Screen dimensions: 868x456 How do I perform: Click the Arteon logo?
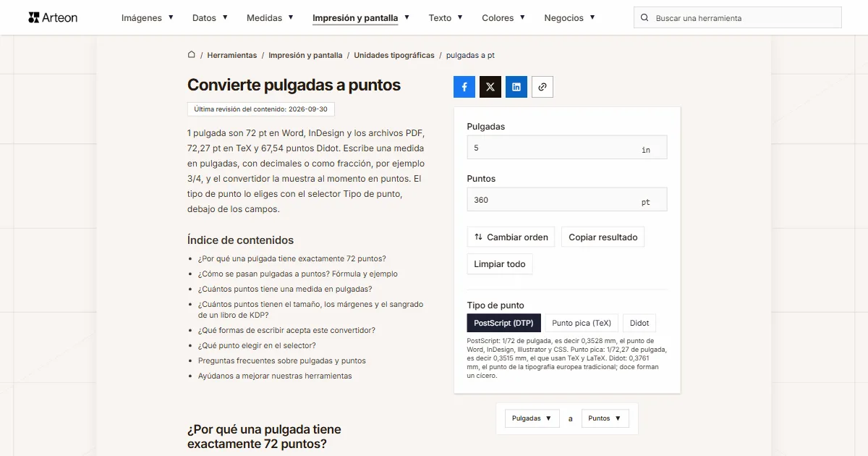point(53,17)
